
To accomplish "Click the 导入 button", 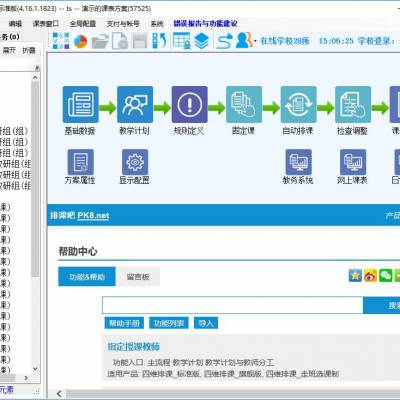I will [x=206, y=323].
